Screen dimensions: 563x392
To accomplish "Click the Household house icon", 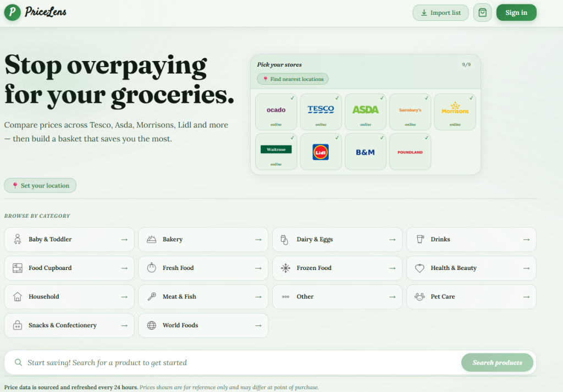I will pos(17,296).
